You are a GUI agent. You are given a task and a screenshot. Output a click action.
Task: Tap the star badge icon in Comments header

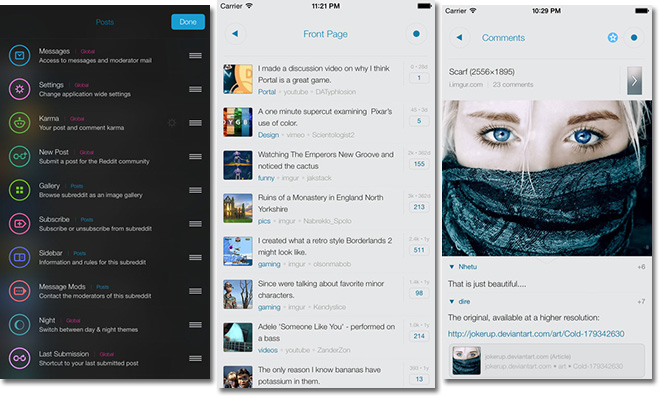pyautogui.click(x=613, y=38)
